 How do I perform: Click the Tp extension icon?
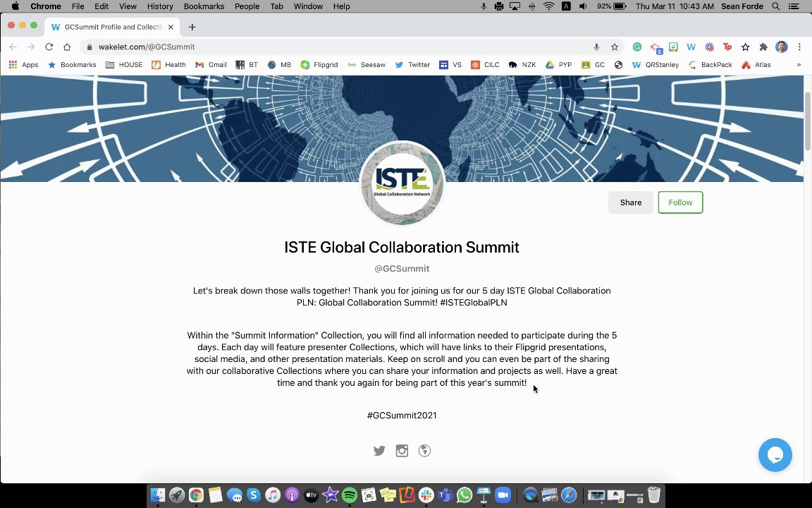tap(727, 47)
